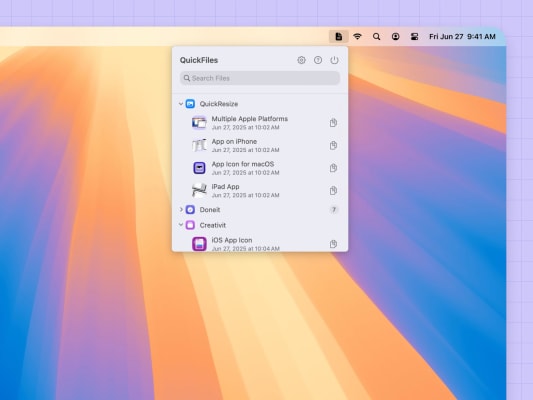This screenshot has width=533, height=400.
Task: Open Spotlight search in menu bar
Action: 376,36
